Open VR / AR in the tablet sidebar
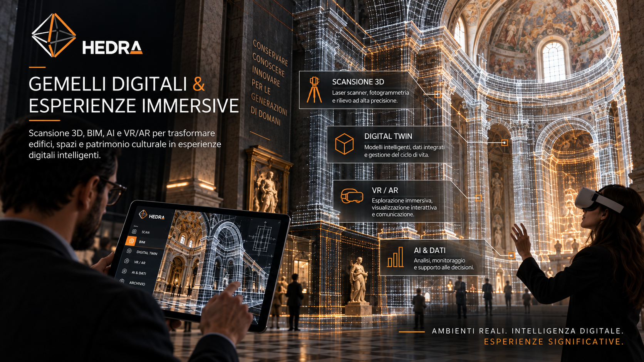644x362 pixels. click(139, 262)
